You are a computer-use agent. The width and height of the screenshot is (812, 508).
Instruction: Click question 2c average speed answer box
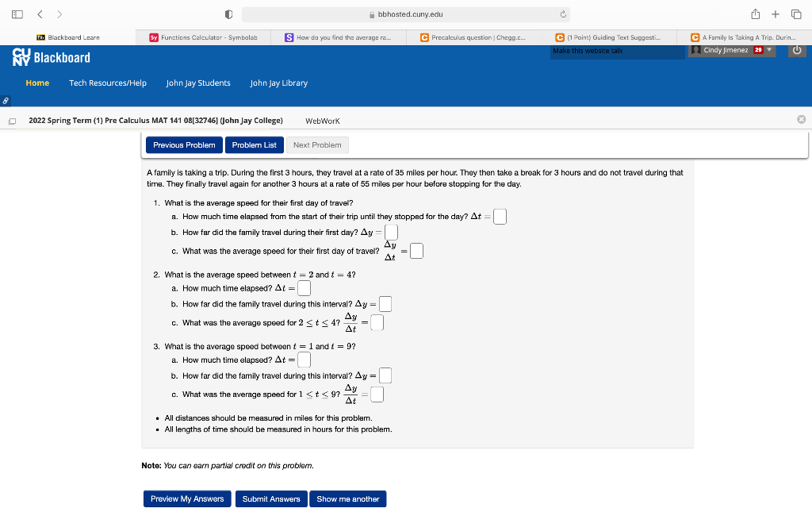coord(377,322)
